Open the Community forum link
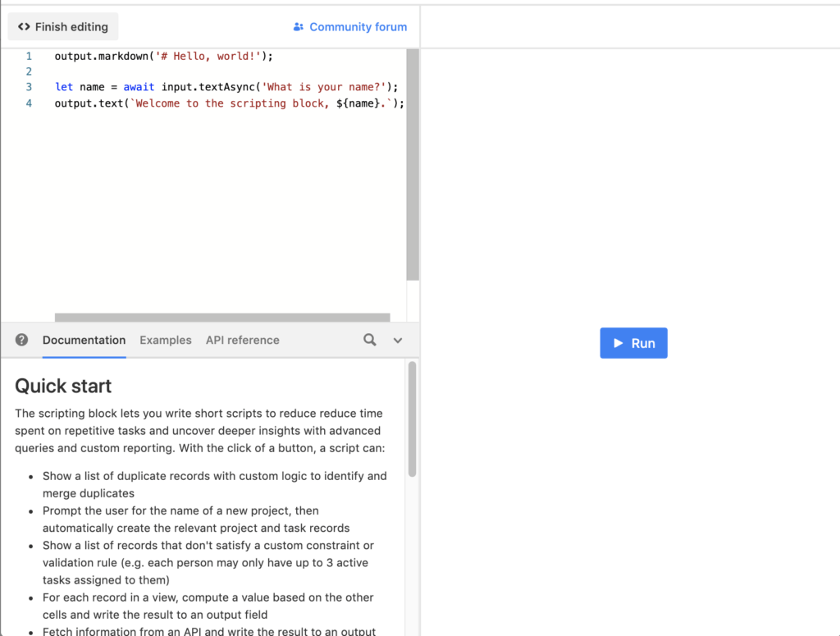This screenshot has width=840, height=636. coord(358,27)
